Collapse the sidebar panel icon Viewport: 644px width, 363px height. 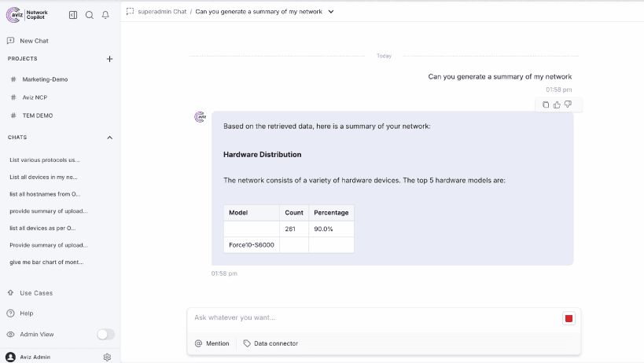tap(73, 15)
